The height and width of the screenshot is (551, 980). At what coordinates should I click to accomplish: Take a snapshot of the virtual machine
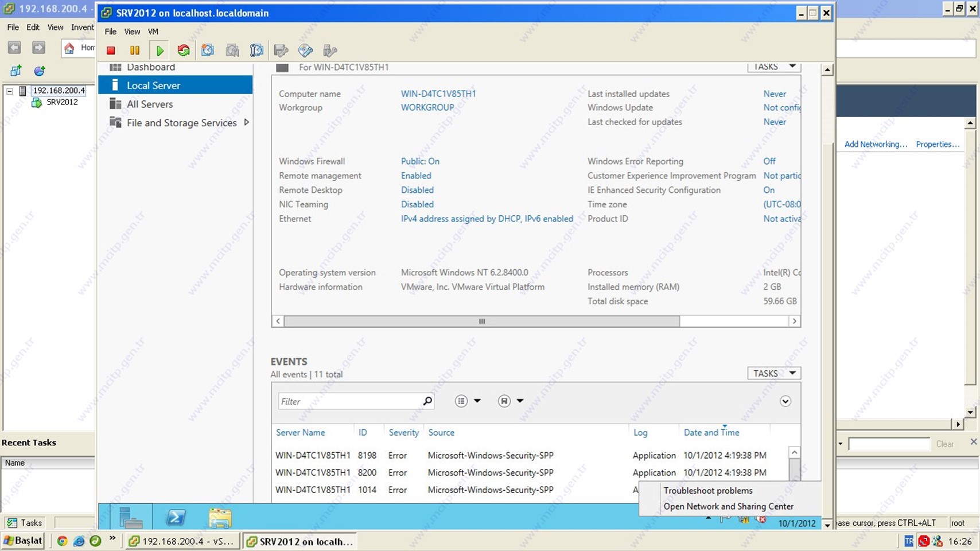(208, 51)
